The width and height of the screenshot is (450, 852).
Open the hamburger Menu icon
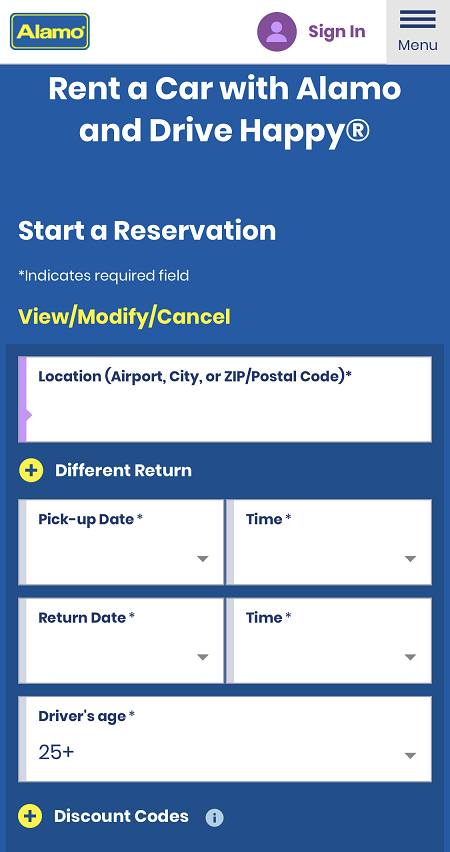pyautogui.click(x=417, y=20)
